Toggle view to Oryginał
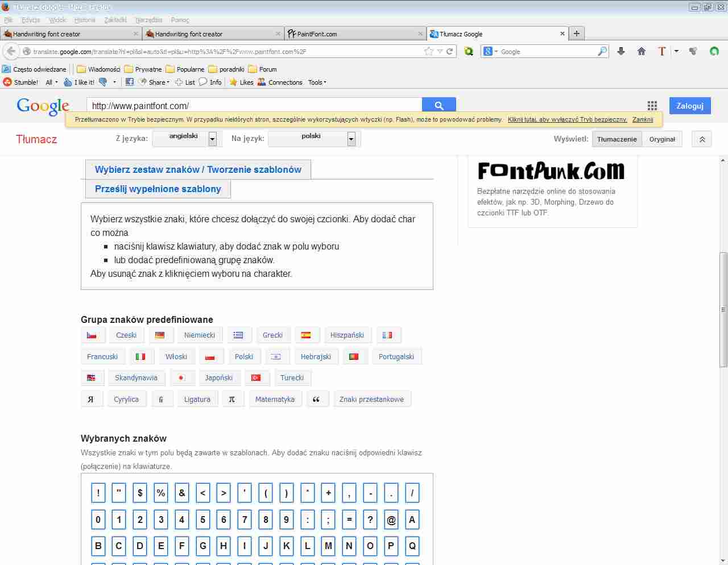Screen dimensions: 728x565 pos(662,139)
